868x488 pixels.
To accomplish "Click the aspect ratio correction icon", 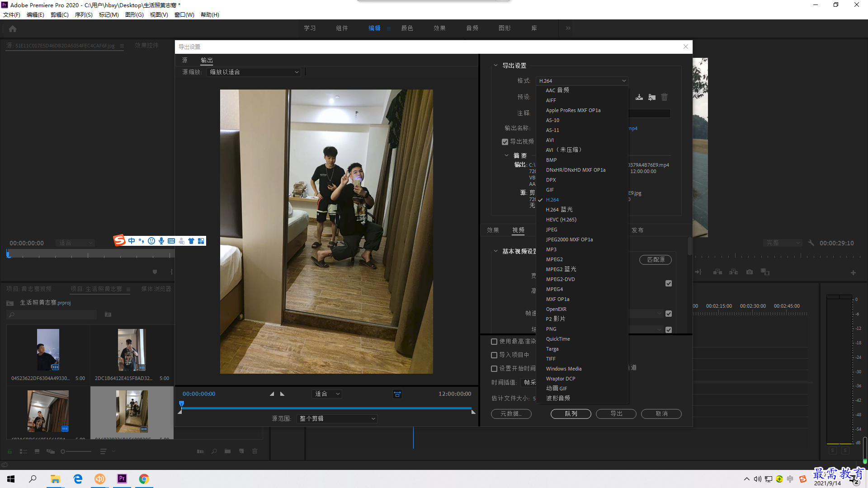I will click(397, 394).
